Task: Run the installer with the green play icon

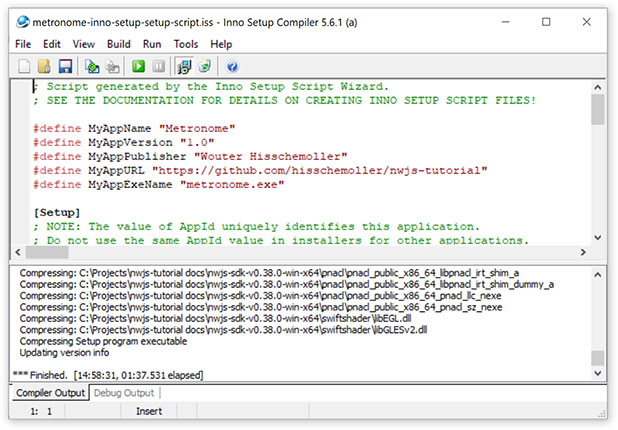Action: [138, 66]
